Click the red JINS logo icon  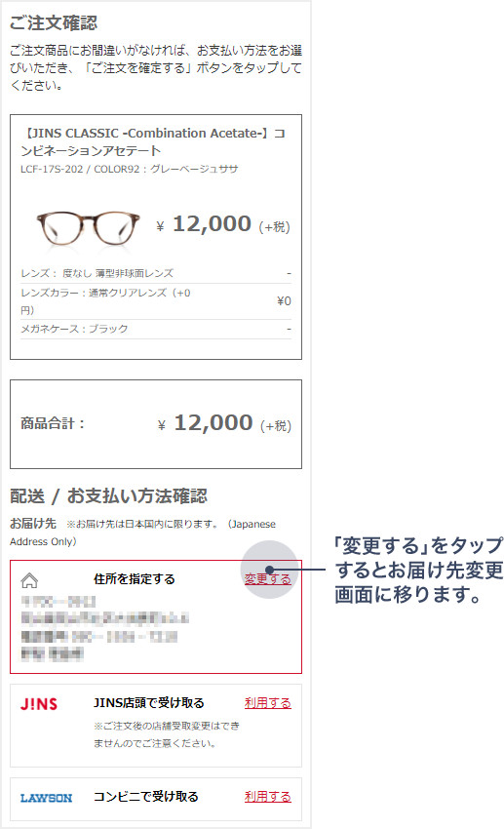tap(39, 704)
